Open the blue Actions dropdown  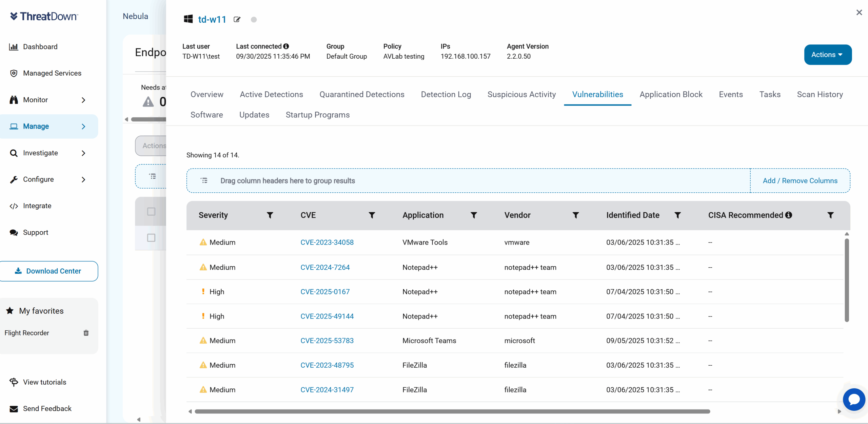click(828, 55)
